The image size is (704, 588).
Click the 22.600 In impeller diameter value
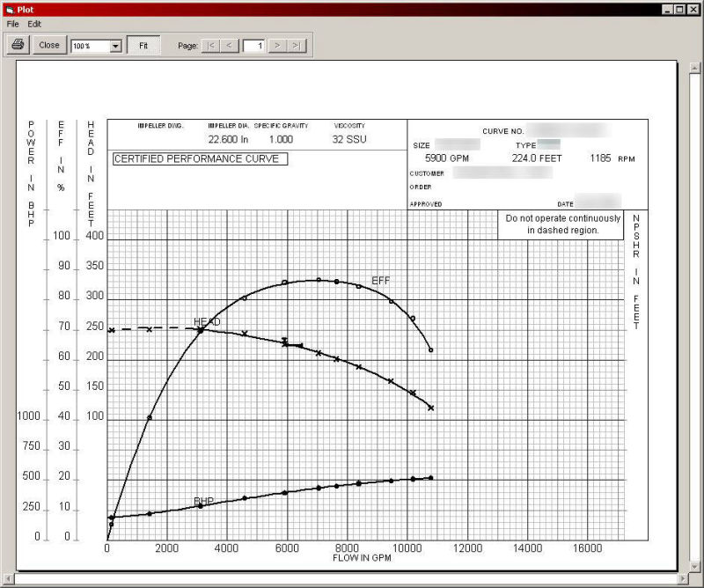tap(228, 139)
